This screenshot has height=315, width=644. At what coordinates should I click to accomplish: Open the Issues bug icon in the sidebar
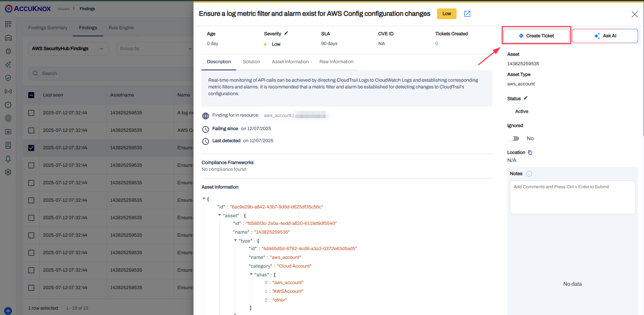(x=8, y=51)
